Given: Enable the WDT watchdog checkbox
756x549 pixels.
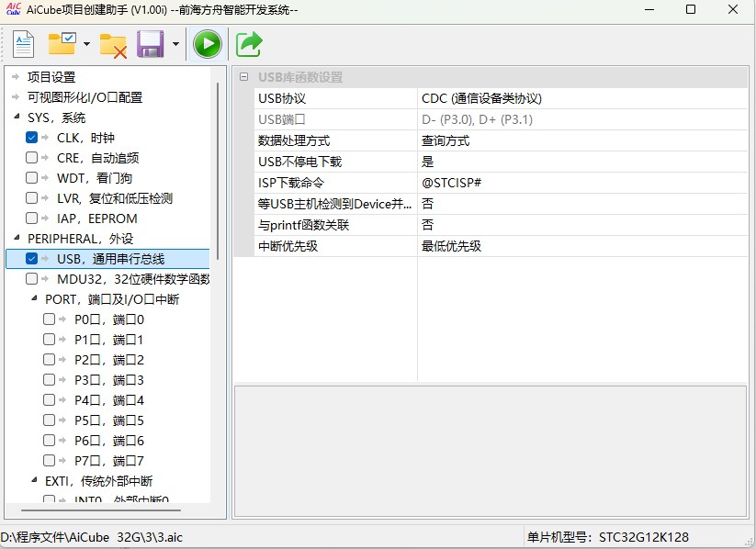Looking at the screenshot, I should click(x=32, y=178).
